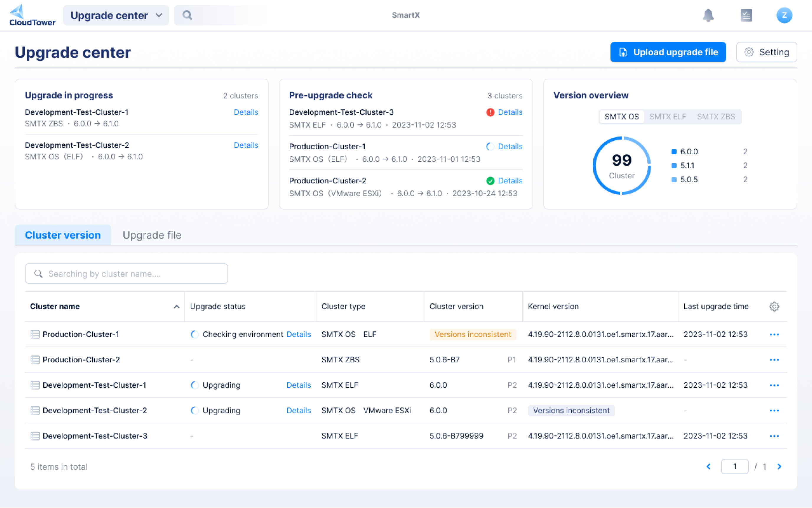
Task: Open more actions for Development-Test-Cluster-3 row
Action: click(x=774, y=436)
